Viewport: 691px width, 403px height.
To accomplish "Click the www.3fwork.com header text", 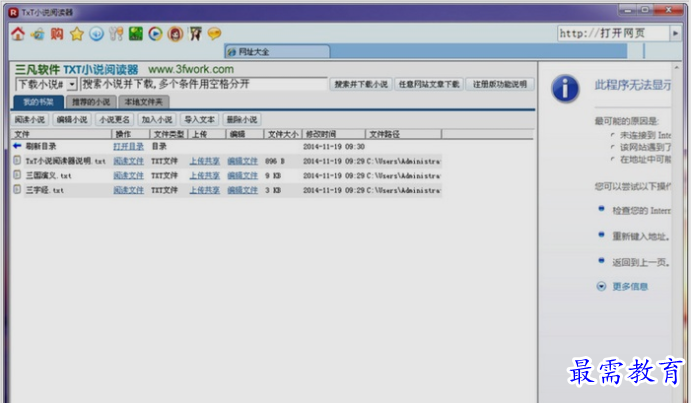I will (191, 69).
